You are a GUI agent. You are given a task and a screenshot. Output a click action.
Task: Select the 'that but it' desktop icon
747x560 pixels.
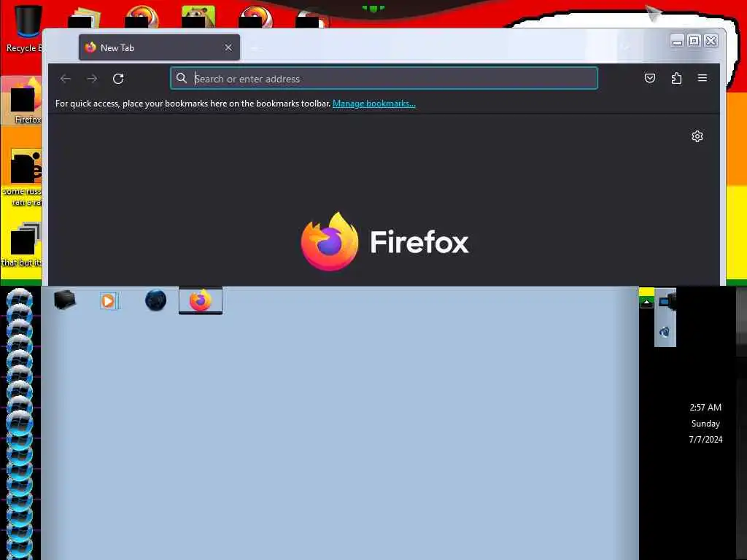tap(23, 244)
